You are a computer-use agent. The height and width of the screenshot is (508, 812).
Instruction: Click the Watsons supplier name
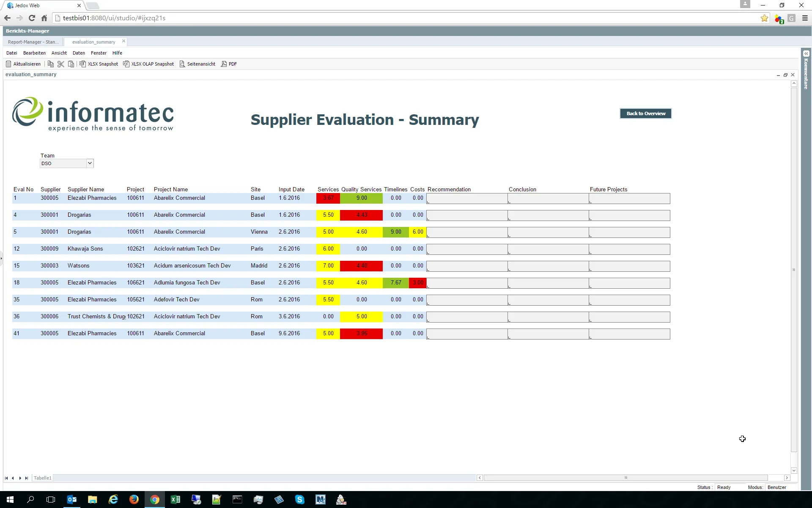79,266
